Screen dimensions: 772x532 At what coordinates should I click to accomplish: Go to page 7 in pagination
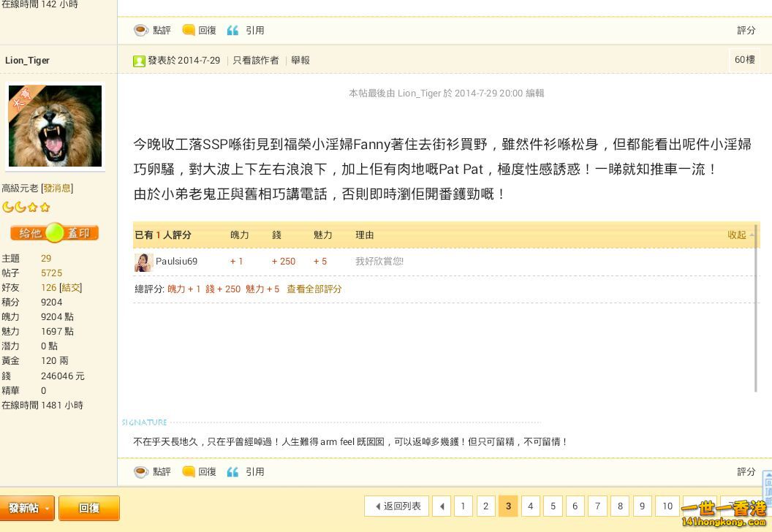(598, 506)
